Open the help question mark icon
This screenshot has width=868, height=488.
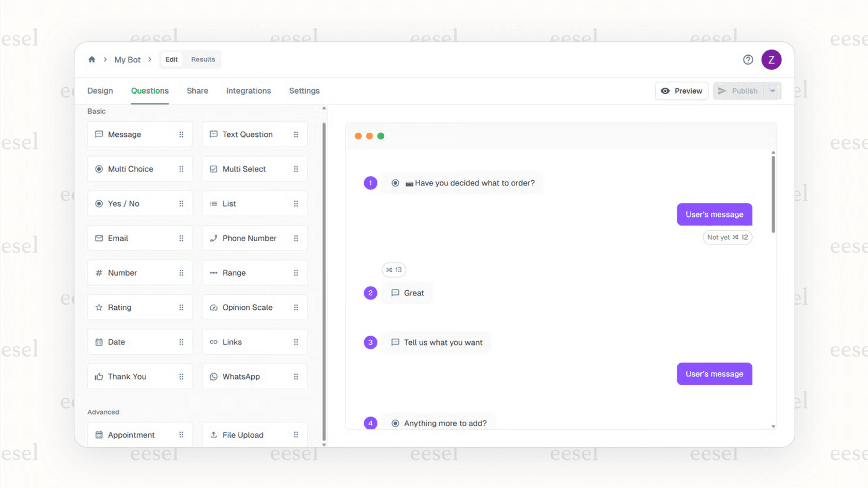748,59
